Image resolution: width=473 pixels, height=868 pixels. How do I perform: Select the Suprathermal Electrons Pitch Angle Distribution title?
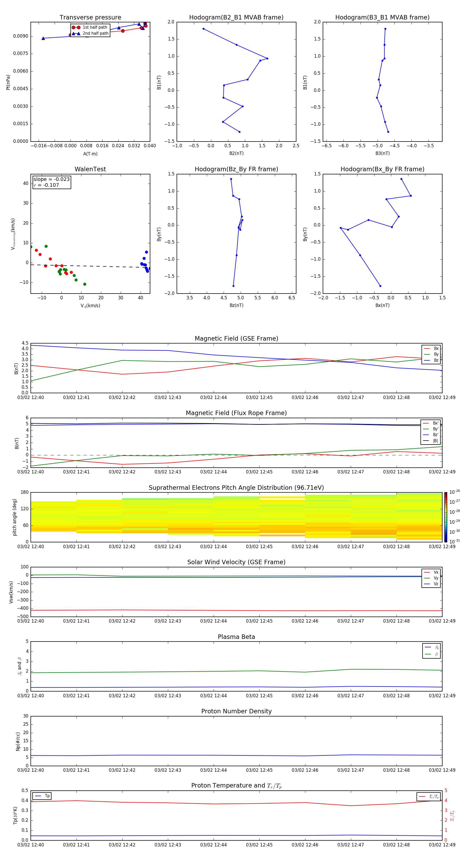coord(236,488)
